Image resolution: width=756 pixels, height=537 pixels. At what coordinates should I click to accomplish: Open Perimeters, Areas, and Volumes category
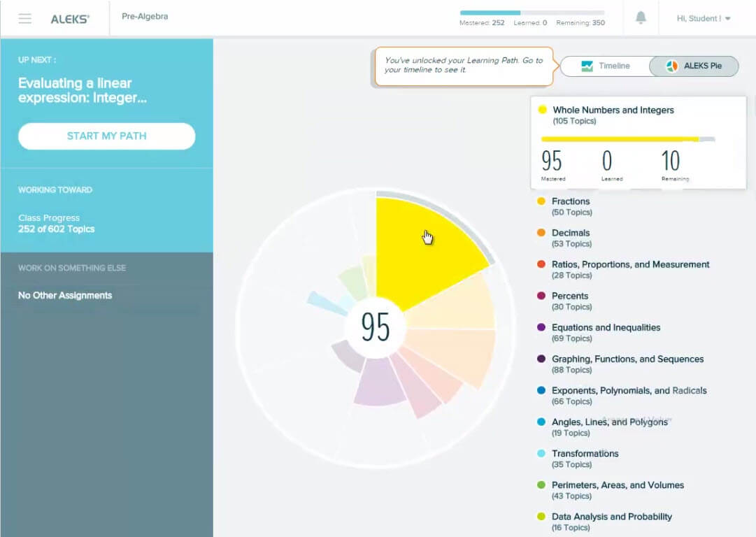pyautogui.click(x=618, y=490)
